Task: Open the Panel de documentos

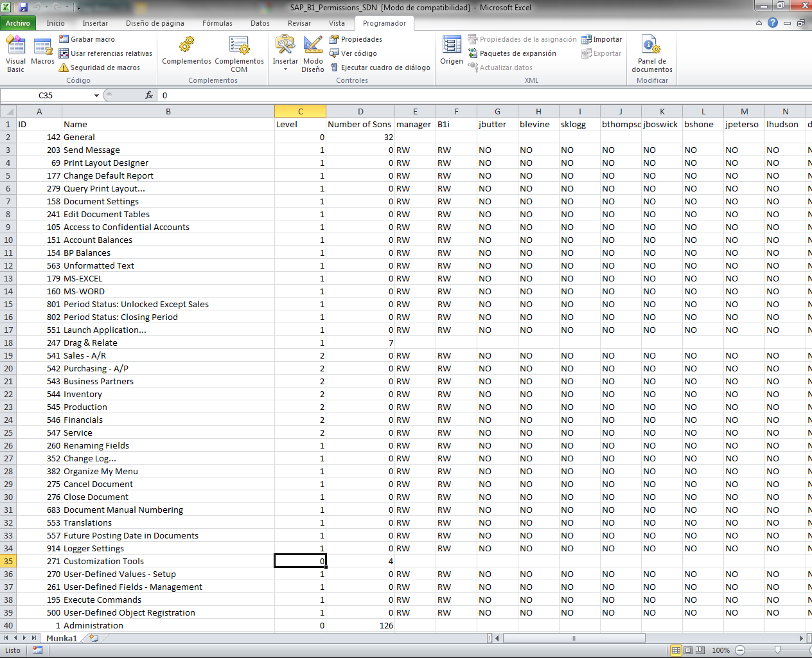Action: click(651, 55)
